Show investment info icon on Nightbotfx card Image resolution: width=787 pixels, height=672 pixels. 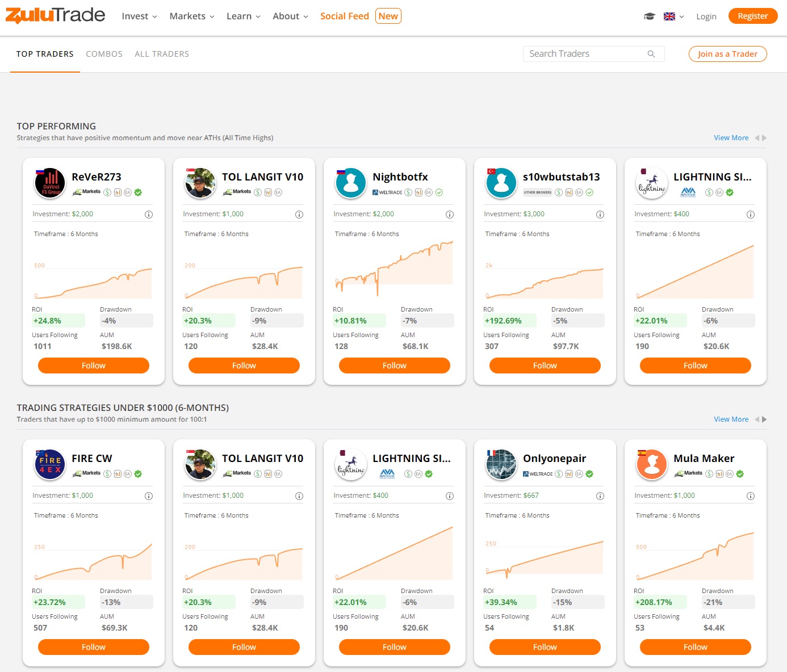[x=450, y=215]
